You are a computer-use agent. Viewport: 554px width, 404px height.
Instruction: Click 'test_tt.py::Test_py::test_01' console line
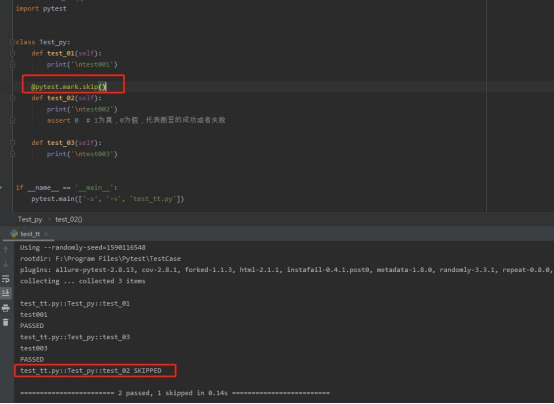coord(75,304)
